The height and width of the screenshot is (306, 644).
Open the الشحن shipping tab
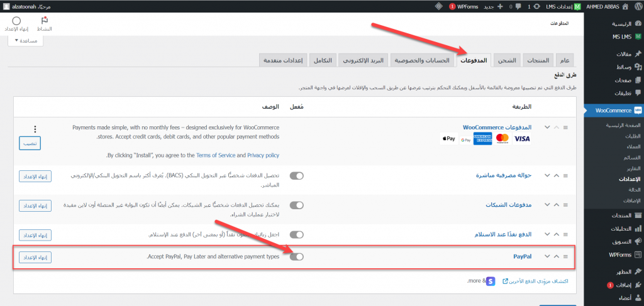507,60
